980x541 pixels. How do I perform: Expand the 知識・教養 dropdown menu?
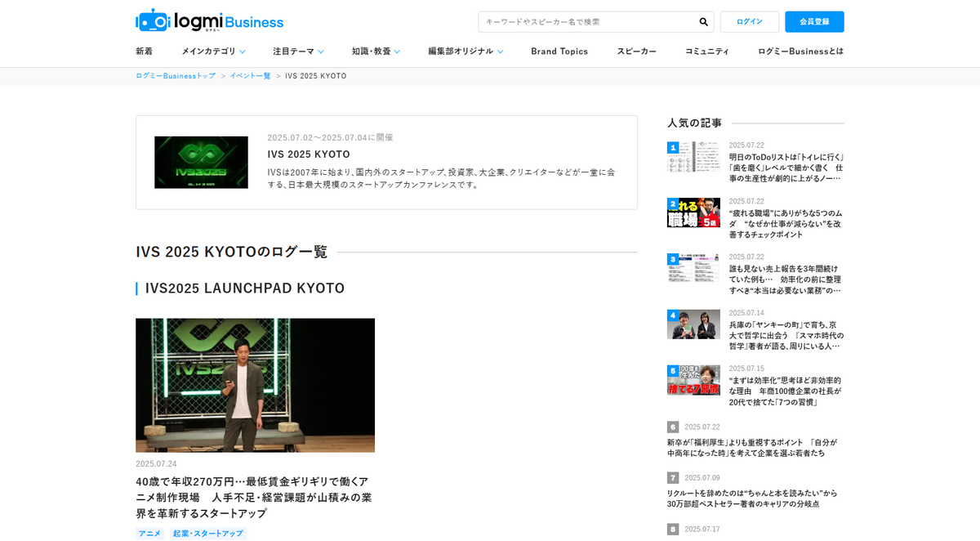pyautogui.click(x=376, y=51)
